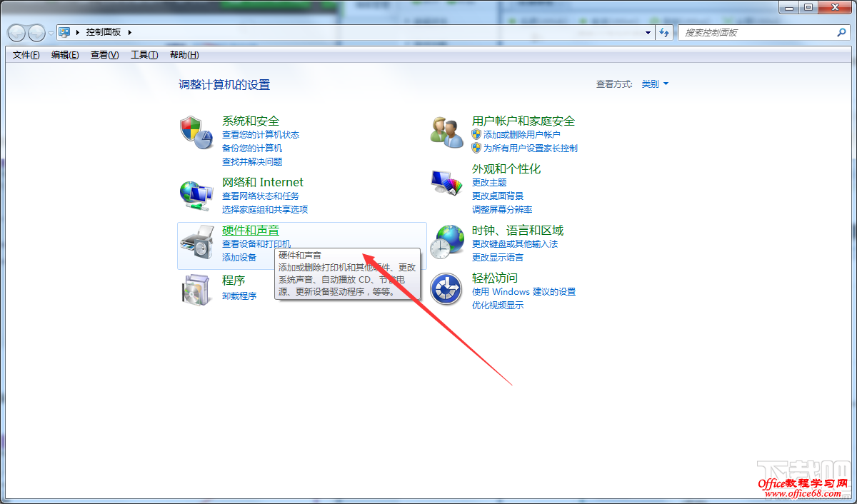The image size is (857, 504).
Task: Click the Clock, Language and Region globe icon
Action: pyautogui.click(x=447, y=242)
